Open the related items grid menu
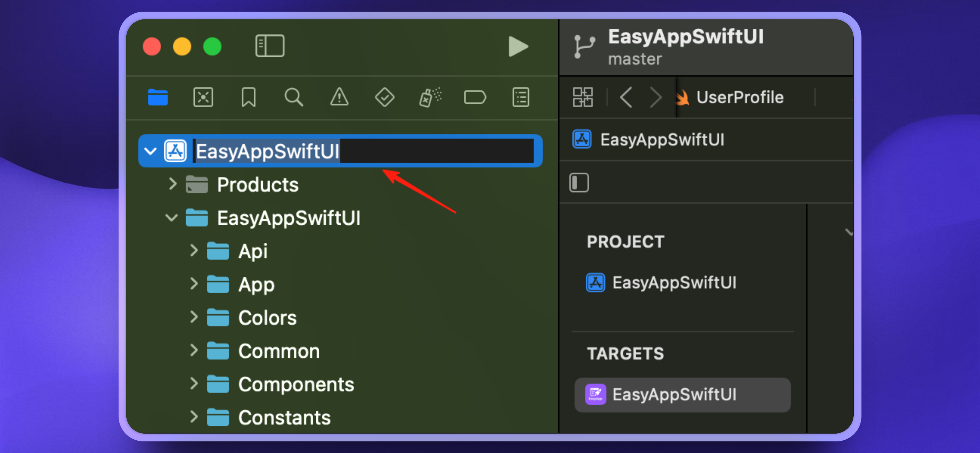 (x=582, y=97)
